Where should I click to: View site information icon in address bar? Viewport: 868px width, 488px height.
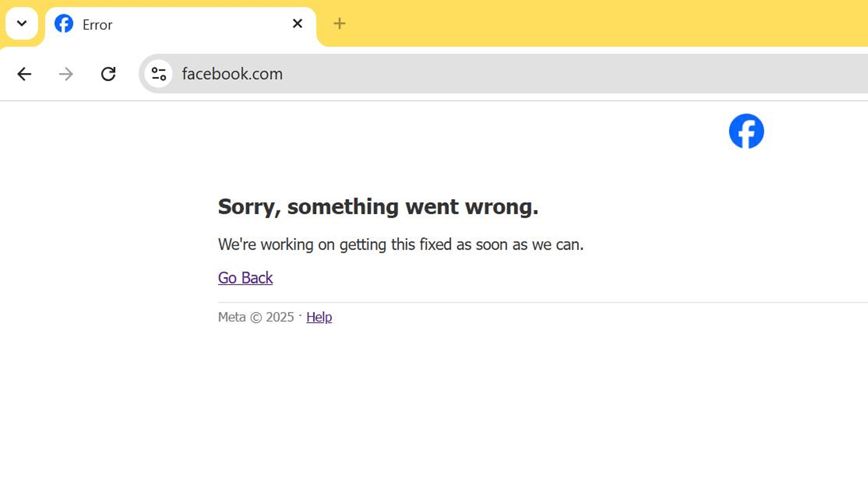(158, 74)
